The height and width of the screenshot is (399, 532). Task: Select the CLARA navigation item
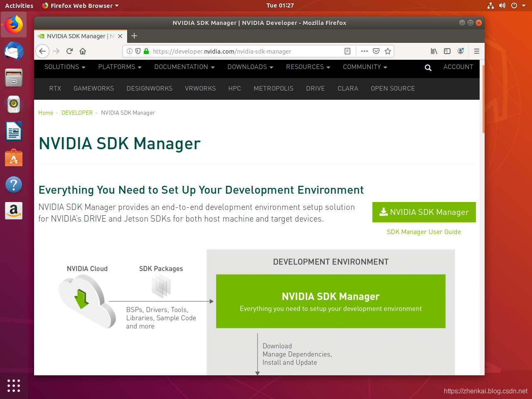click(x=348, y=89)
